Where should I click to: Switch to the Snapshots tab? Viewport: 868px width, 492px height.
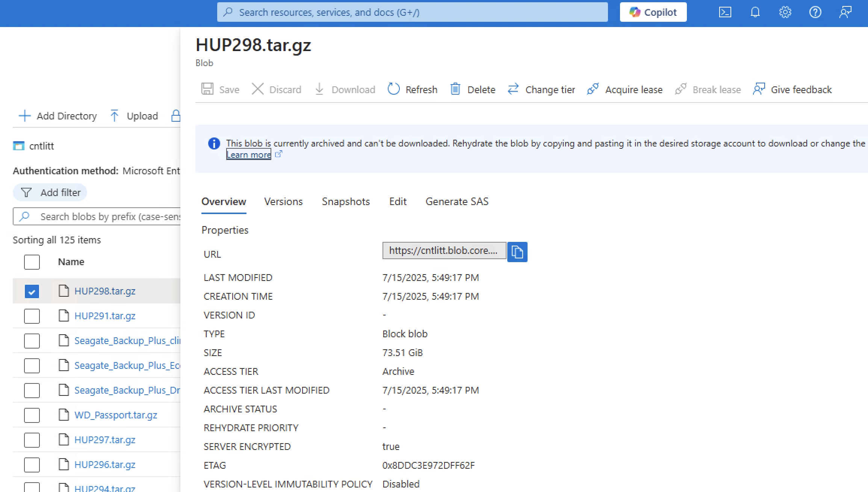[x=346, y=202]
